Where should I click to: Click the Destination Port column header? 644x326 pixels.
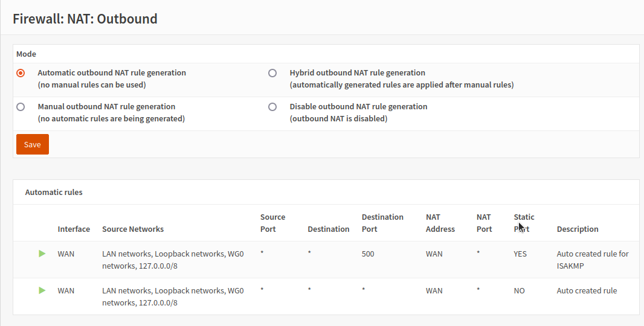(x=382, y=223)
